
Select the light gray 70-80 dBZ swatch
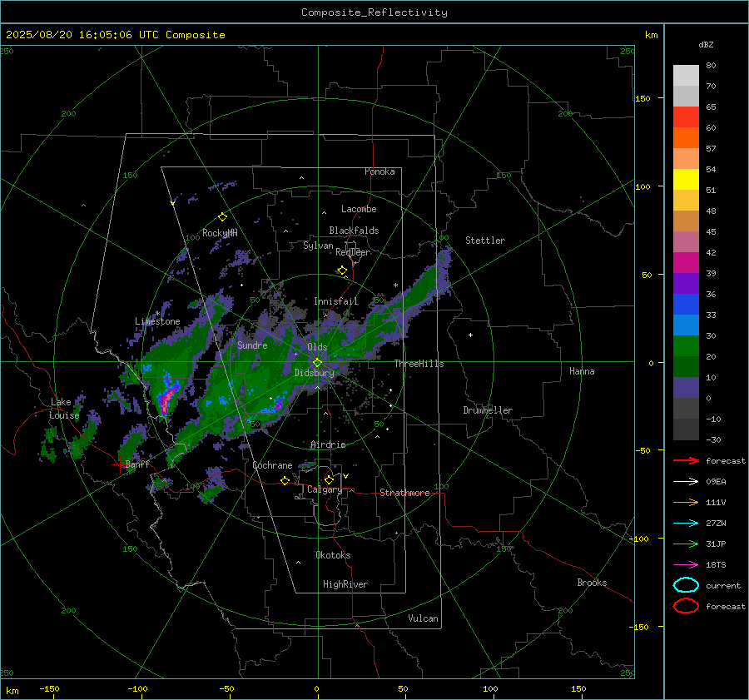(x=686, y=76)
